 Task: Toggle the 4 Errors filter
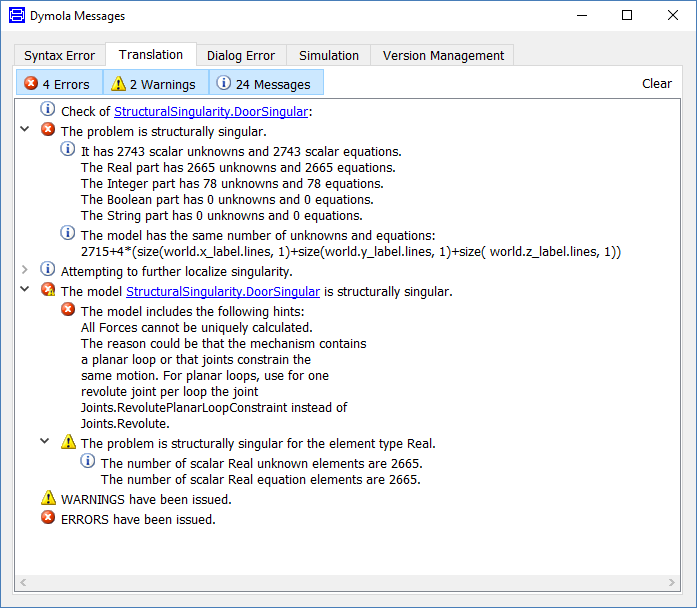click(x=60, y=82)
